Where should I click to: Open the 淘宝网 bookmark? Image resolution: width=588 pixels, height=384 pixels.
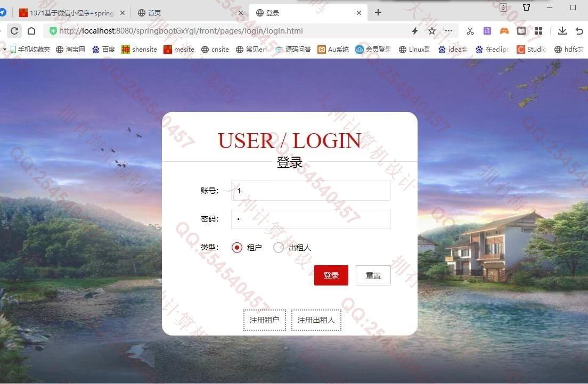70,49
